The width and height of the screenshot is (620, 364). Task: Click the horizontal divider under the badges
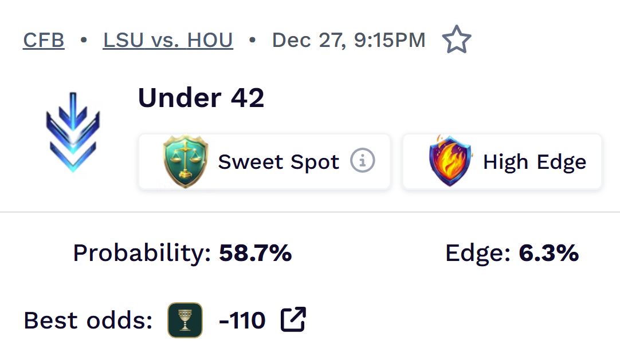310,212
